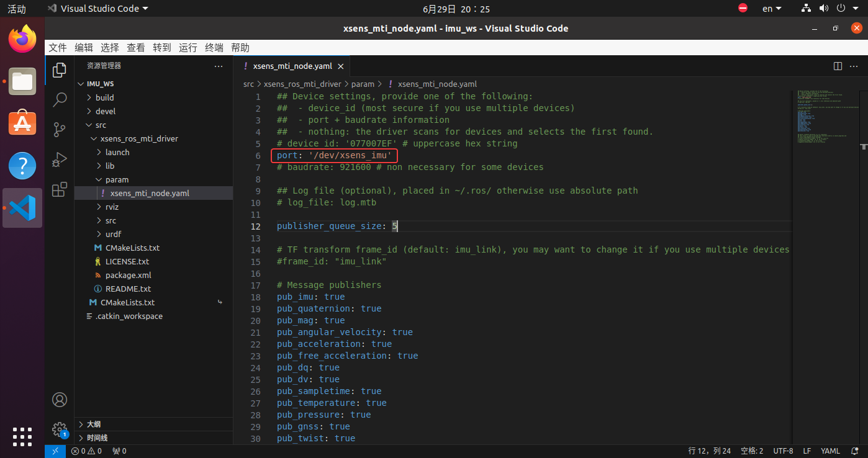
Task: Select the xsens_mti_node.yaml editor tab
Action: [292, 66]
